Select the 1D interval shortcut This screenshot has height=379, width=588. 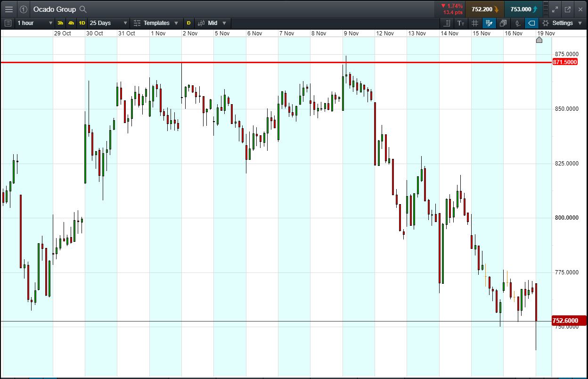82,23
